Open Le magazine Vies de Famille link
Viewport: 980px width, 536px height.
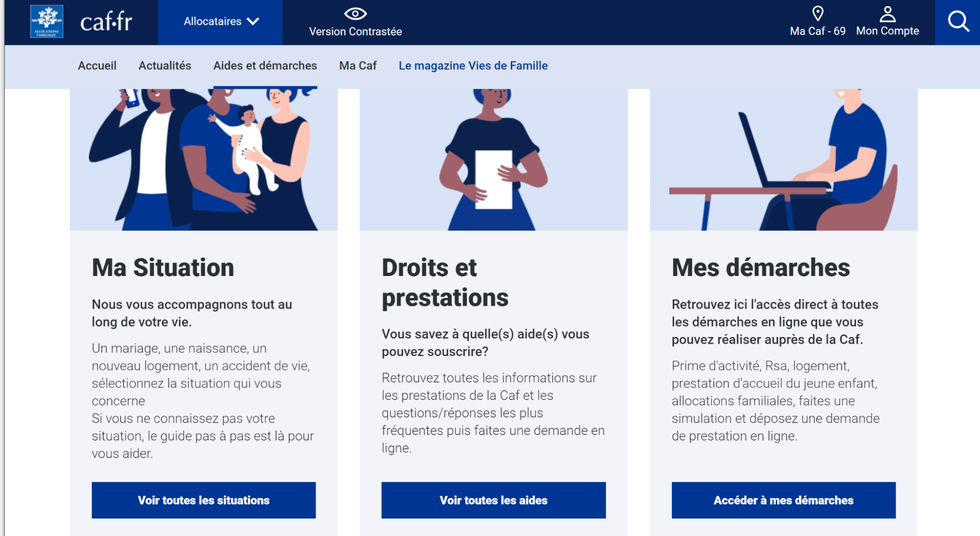(x=473, y=65)
